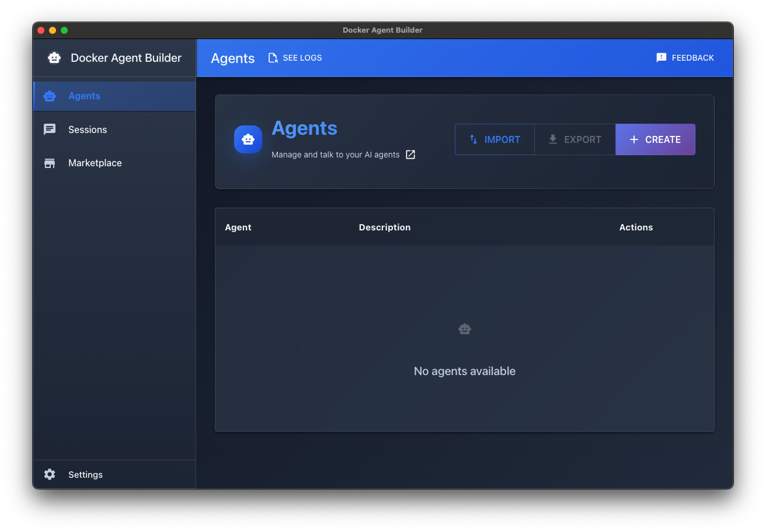Select the Agents robot icon in sidebar
This screenshot has width=766, height=532.
(x=50, y=96)
